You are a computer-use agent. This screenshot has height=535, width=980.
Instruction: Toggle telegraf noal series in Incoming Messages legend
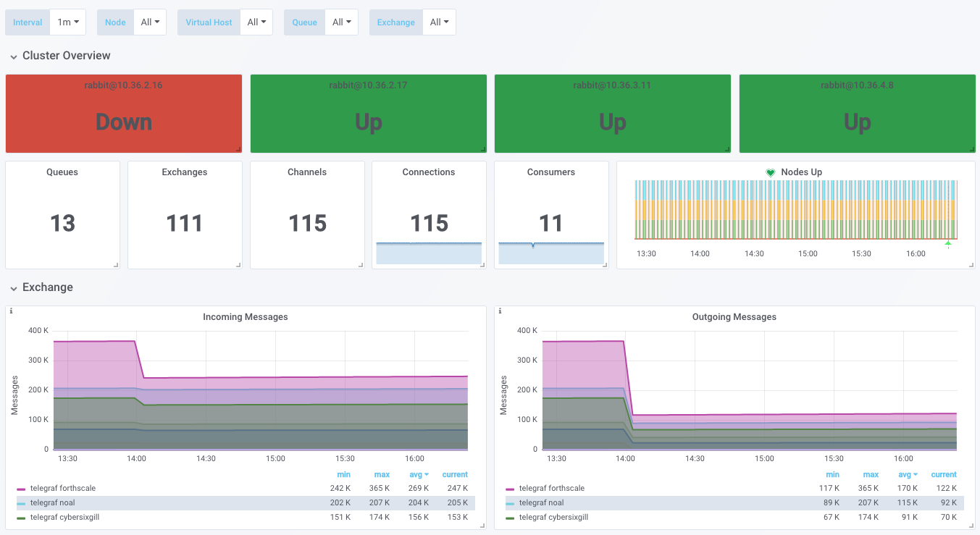[52, 503]
